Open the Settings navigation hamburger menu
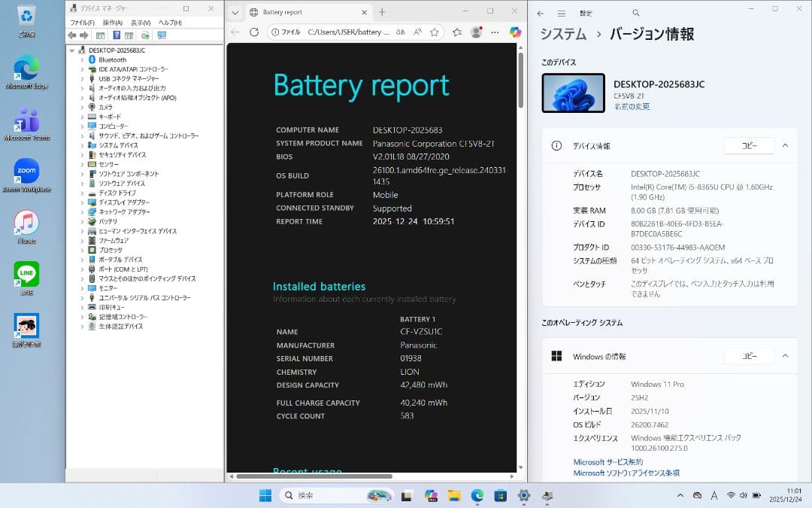The height and width of the screenshot is (508, 812). [x=562, y=14]
